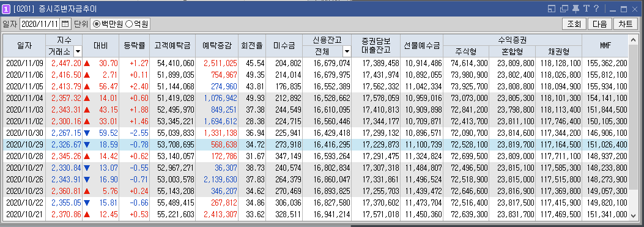Select the 2020/11/05 date cell
Image resolution: width=644 pixels, height=227 pixels.
point(24,86)
